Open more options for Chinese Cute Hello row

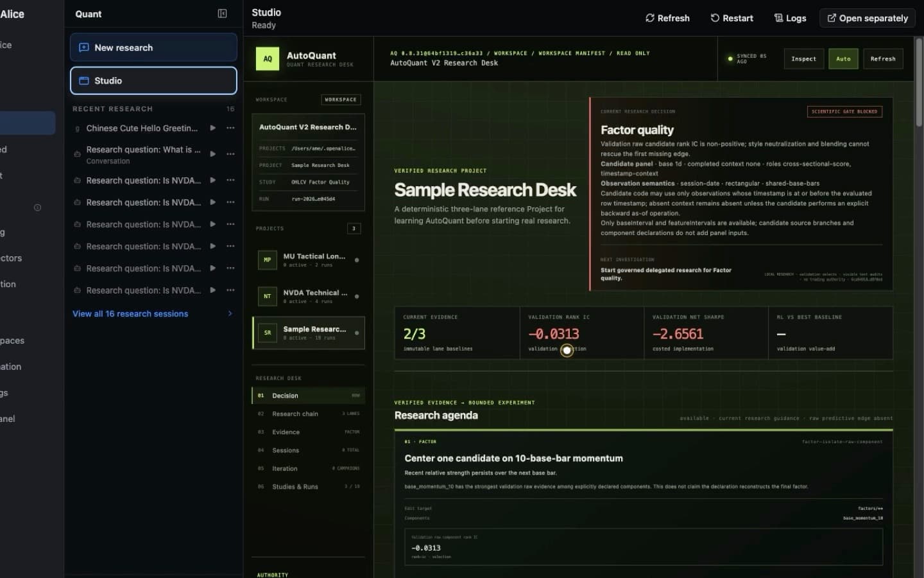click(x=230, y=128)
